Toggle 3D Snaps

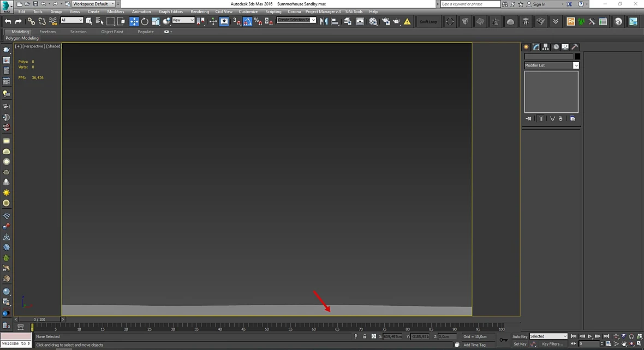pyautogui.click(x=236, y=21)
